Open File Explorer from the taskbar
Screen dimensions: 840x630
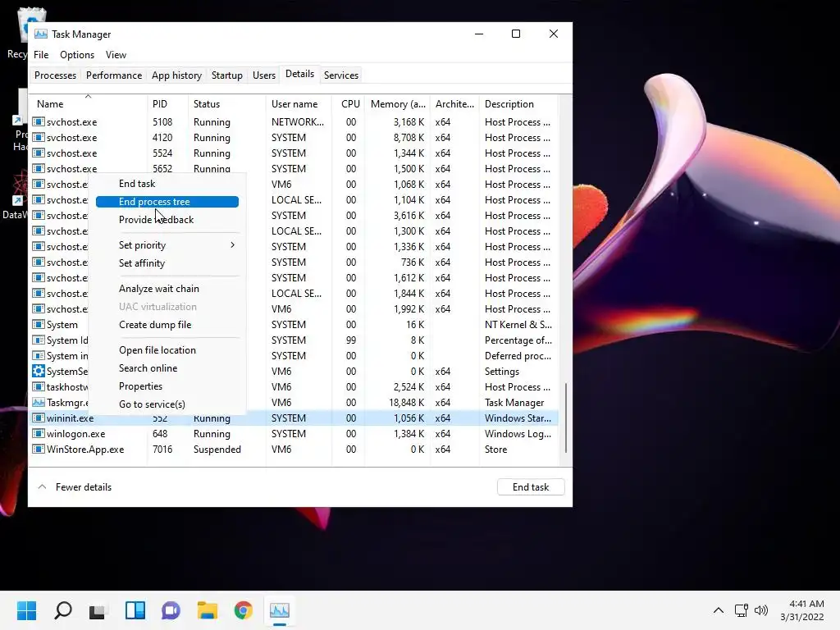click(x=208, y=610)
